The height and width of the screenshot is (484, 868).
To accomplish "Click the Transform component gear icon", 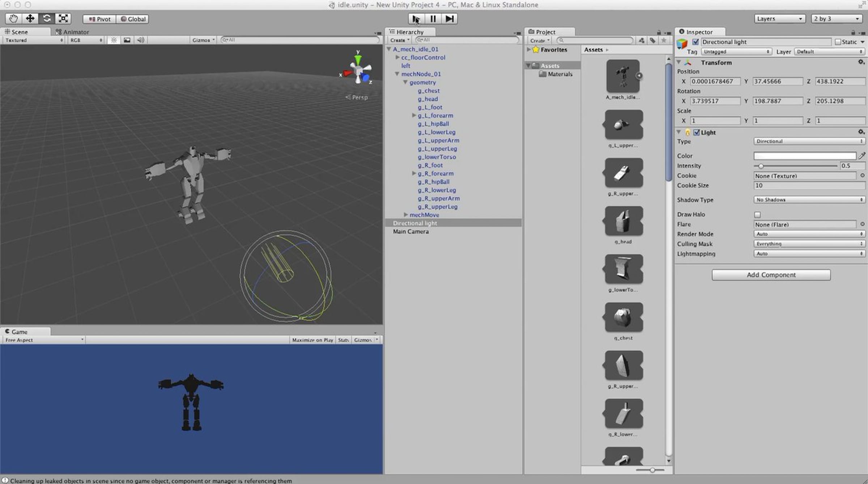I will pos(861,62).
